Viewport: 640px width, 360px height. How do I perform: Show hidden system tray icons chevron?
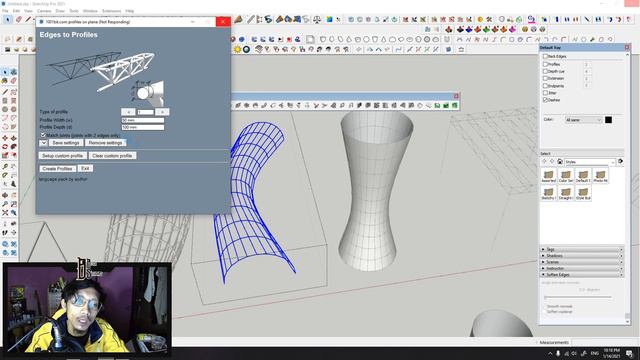point(550,353)
